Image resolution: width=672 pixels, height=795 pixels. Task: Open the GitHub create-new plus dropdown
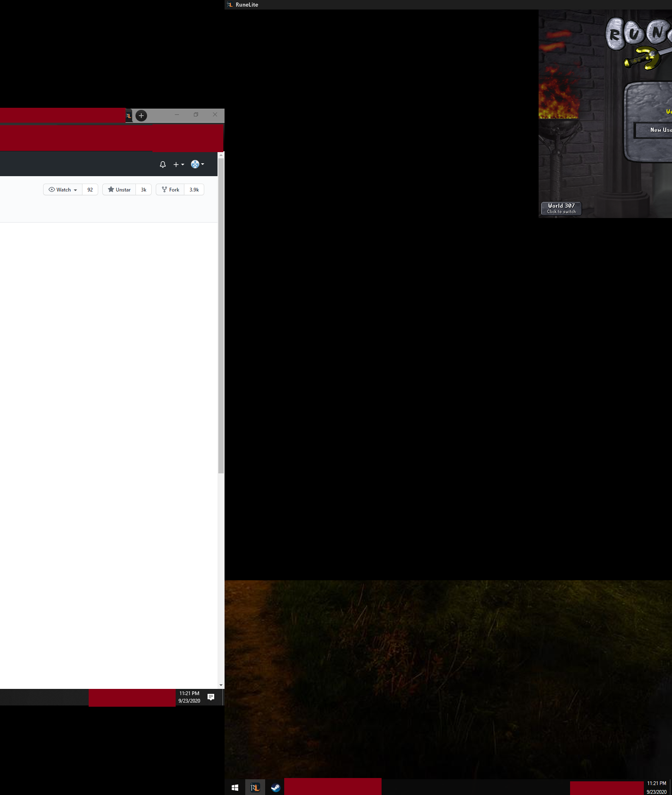(178, 164)
